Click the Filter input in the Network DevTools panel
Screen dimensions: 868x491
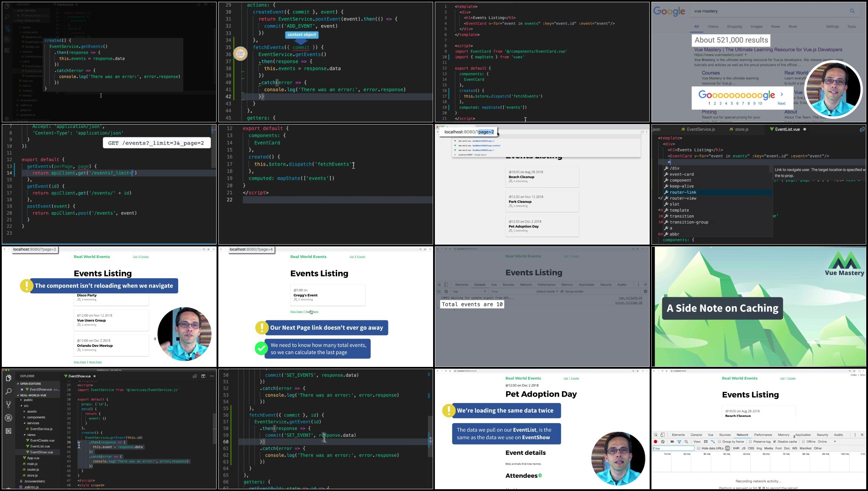point(673,448)
